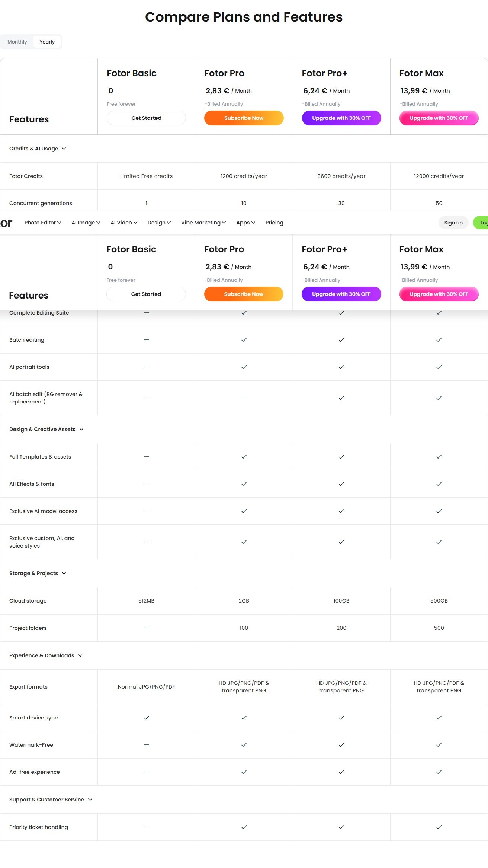Select the "100GB" cloud storage cell
This screenshot has height=868, width=488.
click(341, 601)
